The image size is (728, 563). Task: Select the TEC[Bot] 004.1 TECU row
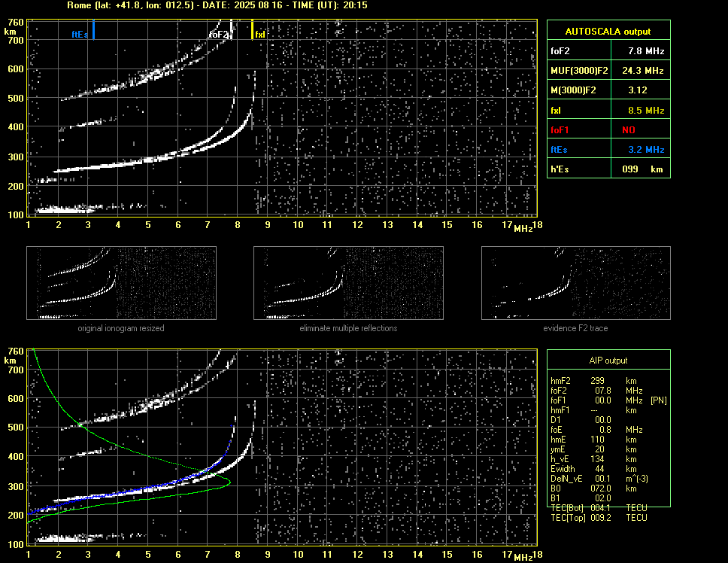click(599, 507)
